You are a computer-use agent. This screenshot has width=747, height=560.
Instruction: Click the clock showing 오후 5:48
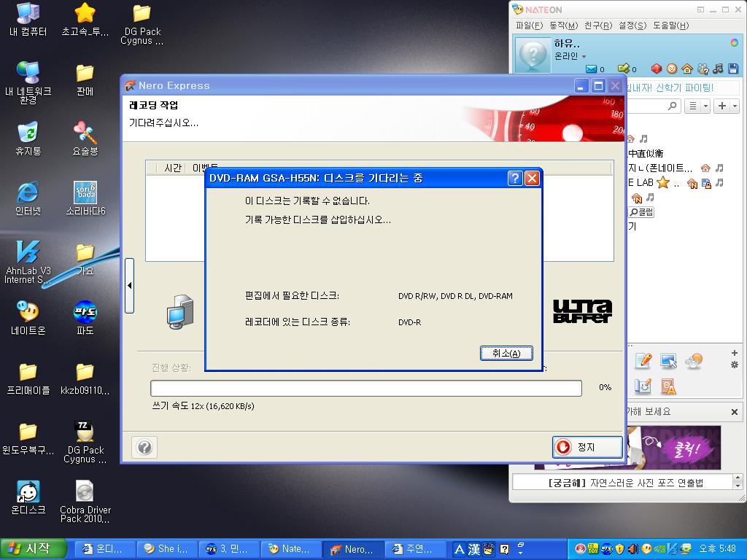click(717, 549)
